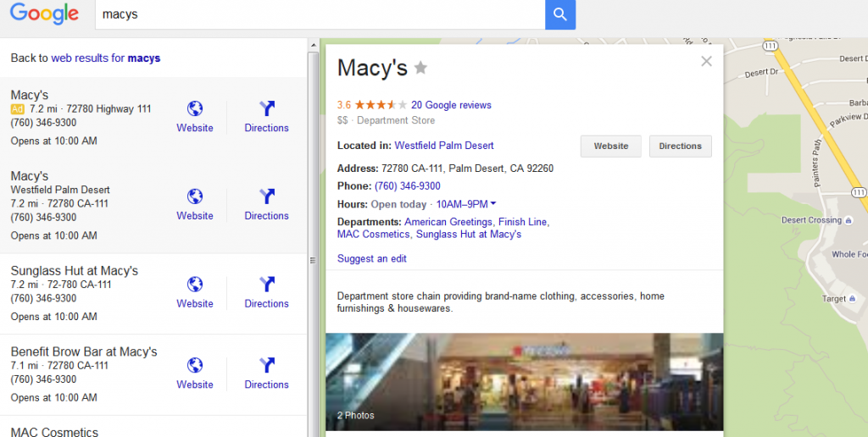Close the Macy's info panel
Image resolution: width=868 pixels, height=437 pixels.
706,61
